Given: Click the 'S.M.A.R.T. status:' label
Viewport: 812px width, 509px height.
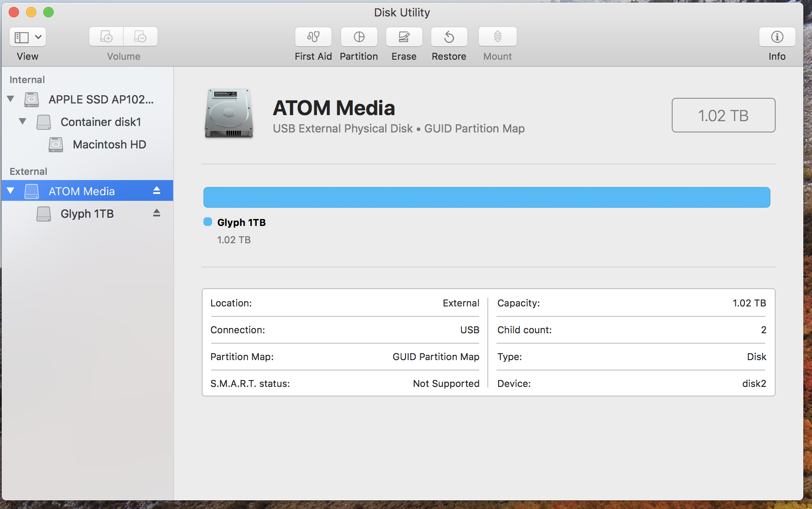Looking at the screenshot, I should (x=250, y=384).
